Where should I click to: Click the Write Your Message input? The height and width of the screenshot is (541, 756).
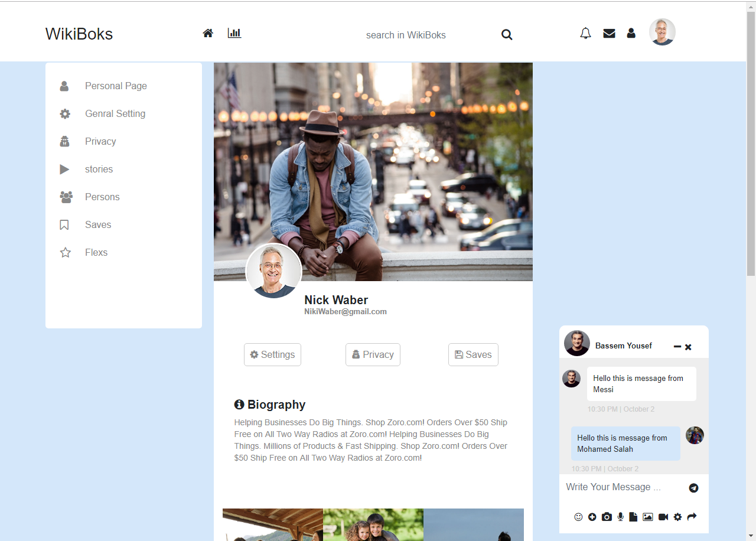620,487
